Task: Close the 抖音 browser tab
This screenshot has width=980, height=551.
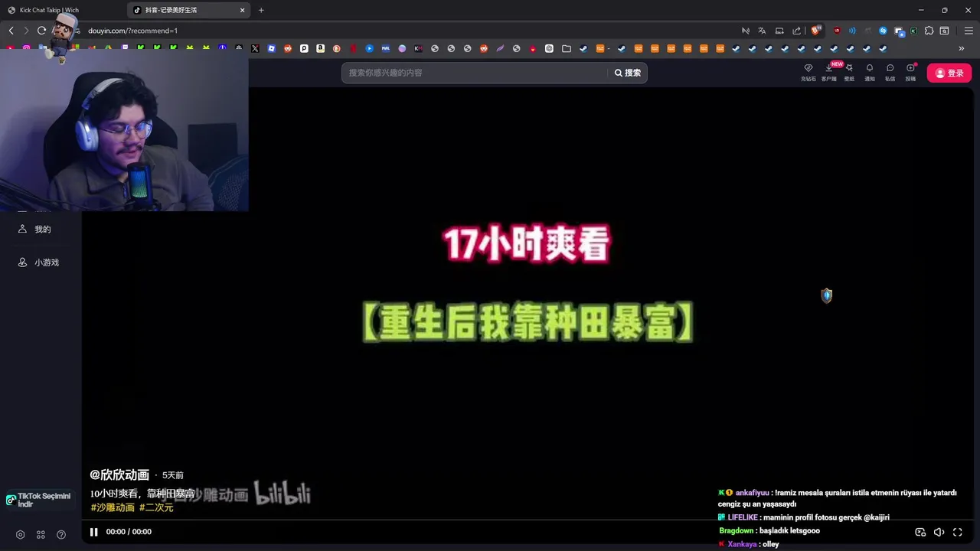Action: click(243, 10)
